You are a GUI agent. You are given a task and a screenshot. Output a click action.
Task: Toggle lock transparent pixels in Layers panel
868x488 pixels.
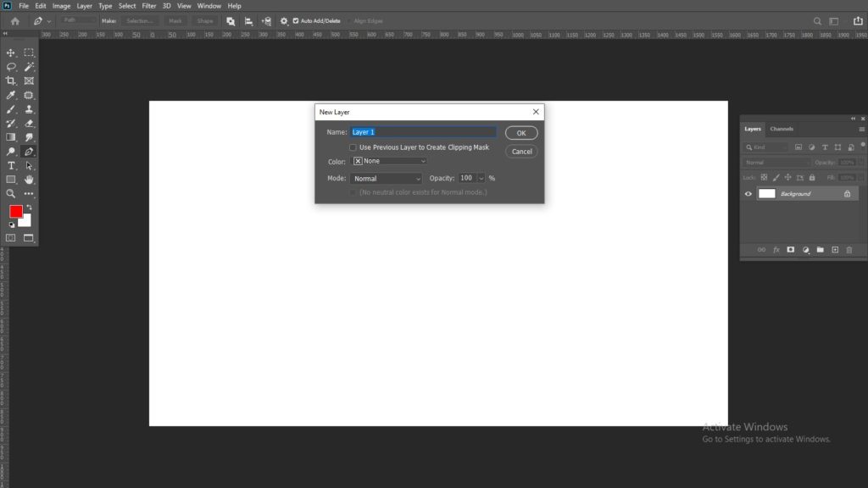[764, 178]
